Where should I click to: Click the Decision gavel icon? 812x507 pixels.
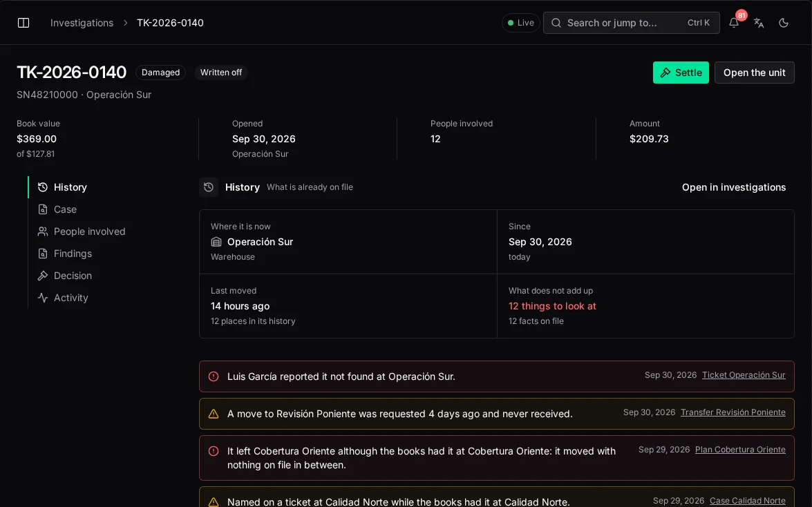coord(43,276)
